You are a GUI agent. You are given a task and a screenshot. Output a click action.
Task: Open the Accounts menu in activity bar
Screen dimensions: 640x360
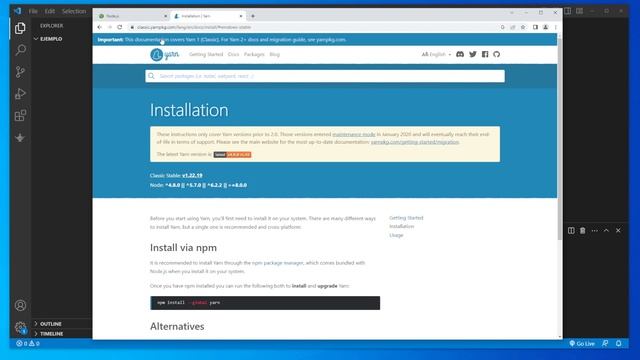click(20, 305)
